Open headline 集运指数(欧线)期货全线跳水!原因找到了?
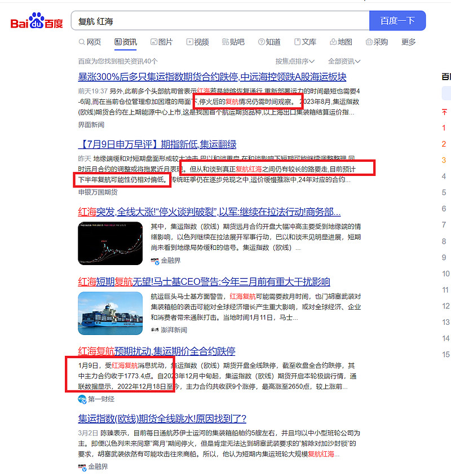Image resolution: width=451 pixels, height=476 pixels. pos(162,418)
